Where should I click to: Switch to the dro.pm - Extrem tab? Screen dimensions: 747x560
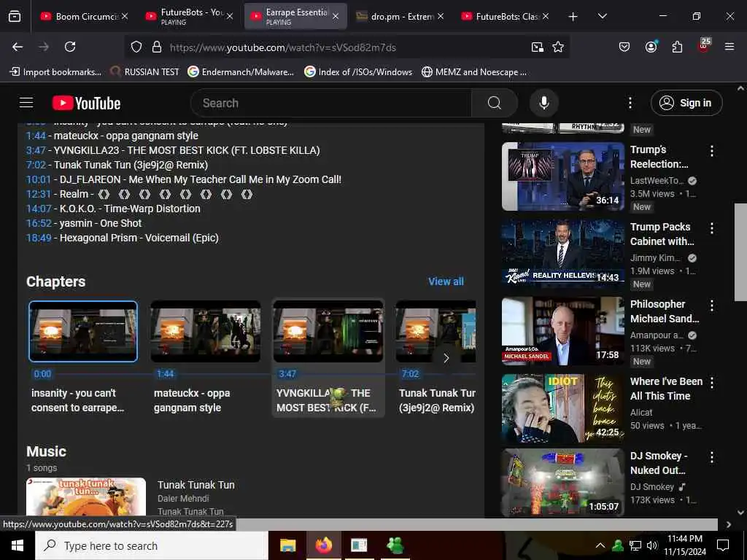(x=400, y=17)
